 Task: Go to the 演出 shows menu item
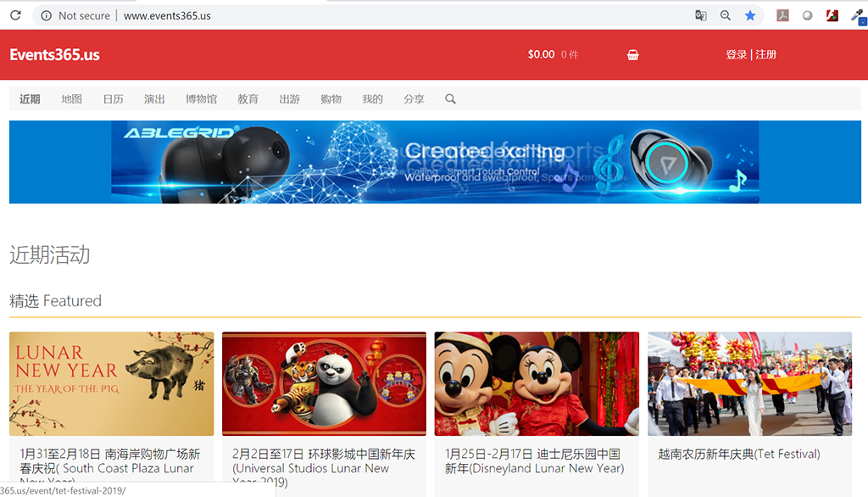(x=154, y=99)
